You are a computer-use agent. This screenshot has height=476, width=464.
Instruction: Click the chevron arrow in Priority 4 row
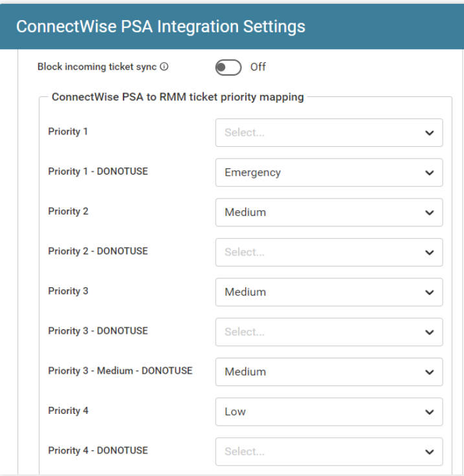pos(429,412)
